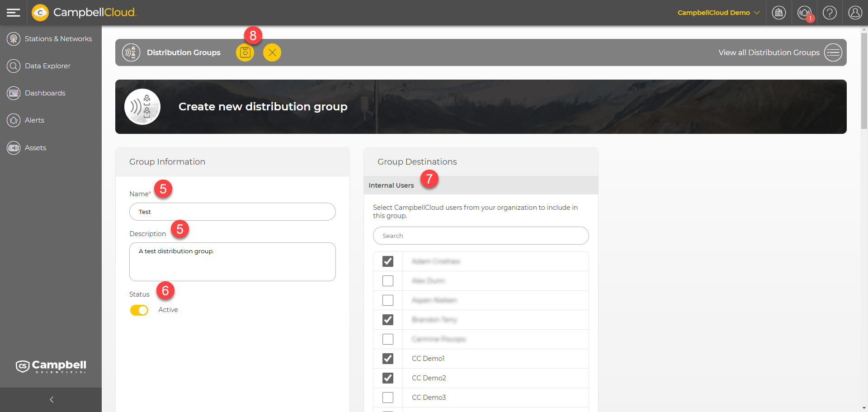The width and height of the screenshot is (868, 412).
Task: Open the help question mark icon
Action: (830, 13)
